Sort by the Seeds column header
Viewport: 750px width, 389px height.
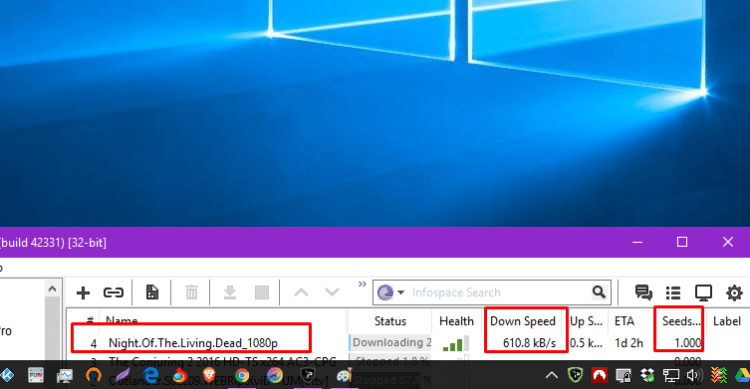coord(681,321)
